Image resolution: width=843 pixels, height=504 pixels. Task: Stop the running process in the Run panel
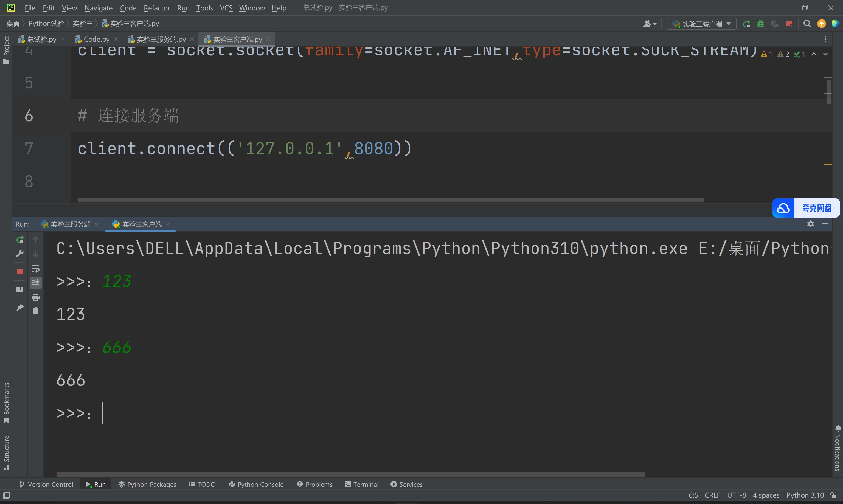click(20, 272)
